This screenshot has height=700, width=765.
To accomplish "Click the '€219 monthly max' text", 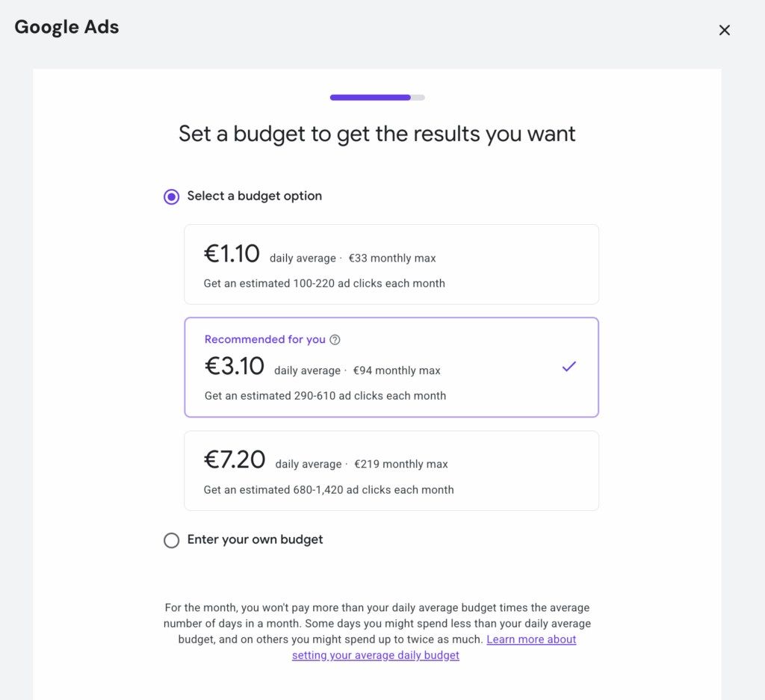I will click(x=401, y=464).
